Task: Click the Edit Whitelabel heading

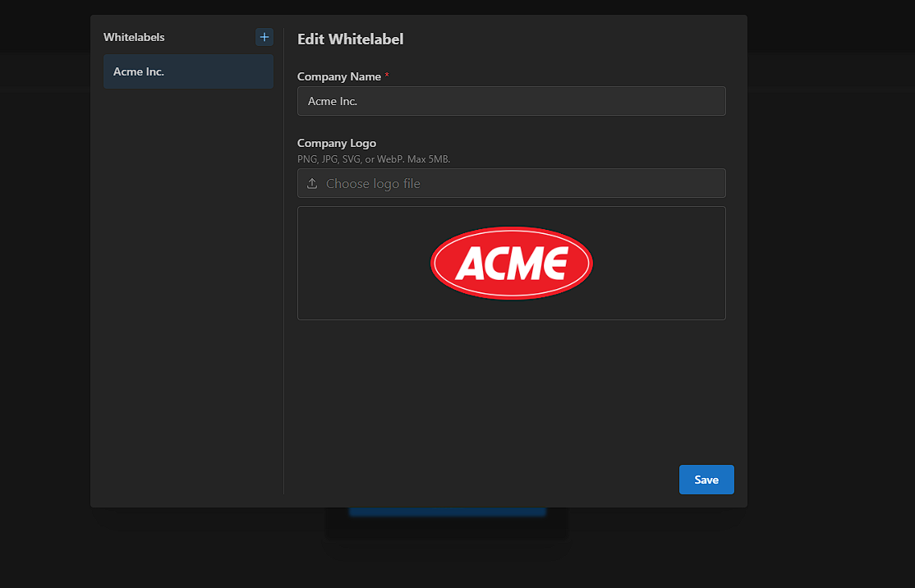Action: [x=351, y=39]
